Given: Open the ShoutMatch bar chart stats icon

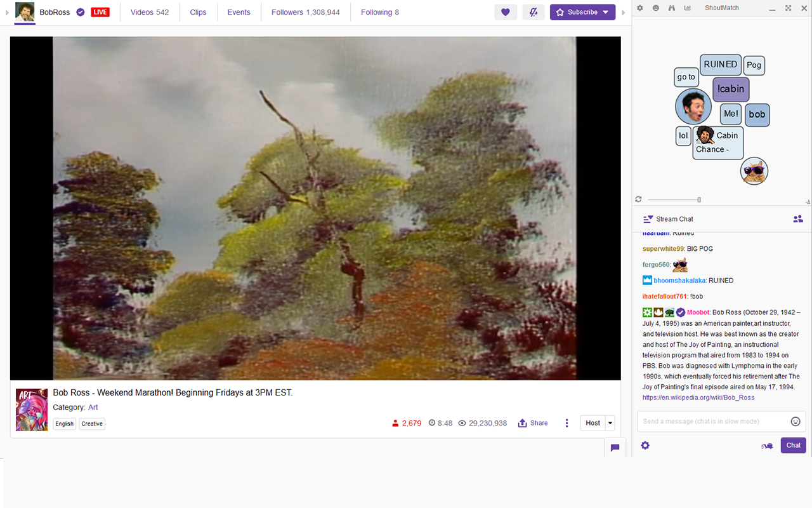Looking at the screenshot, I should (x=688, y=8).
